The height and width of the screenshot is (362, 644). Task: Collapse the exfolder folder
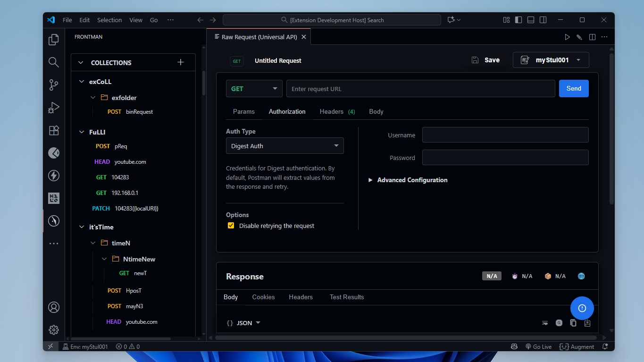pos(93,98)
